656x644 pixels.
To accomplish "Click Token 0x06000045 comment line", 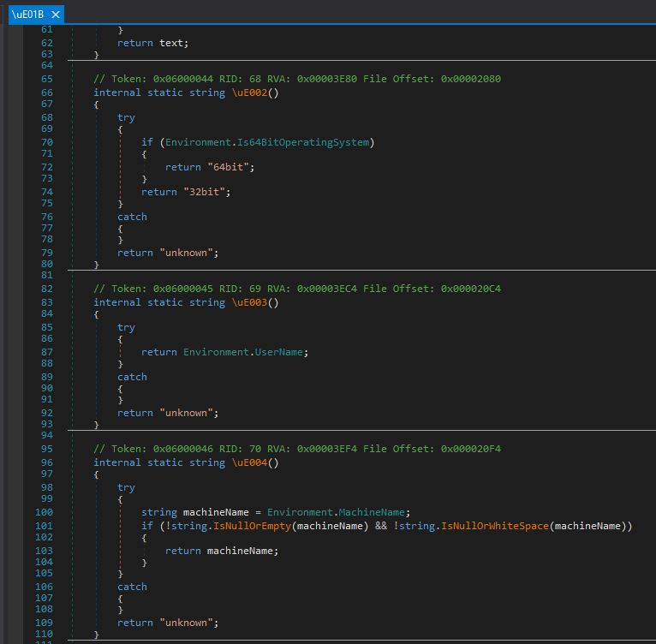I will coord(297,289).
